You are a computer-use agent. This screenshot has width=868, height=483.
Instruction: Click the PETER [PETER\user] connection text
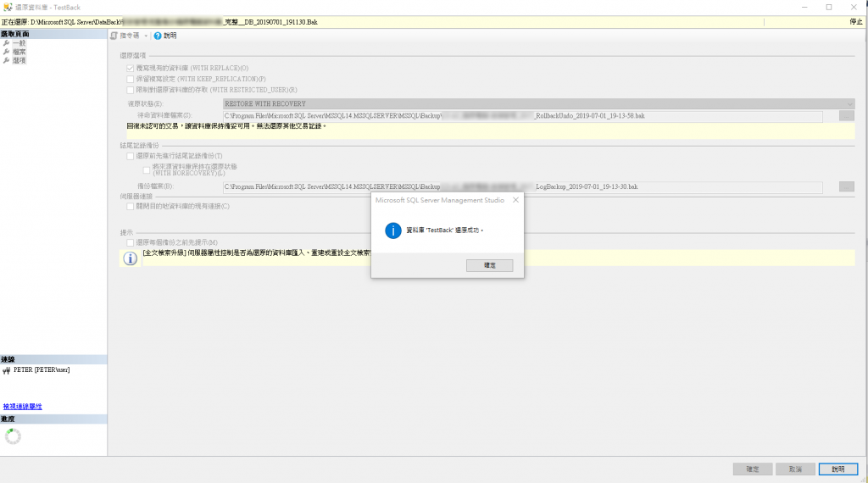point(42,370)
